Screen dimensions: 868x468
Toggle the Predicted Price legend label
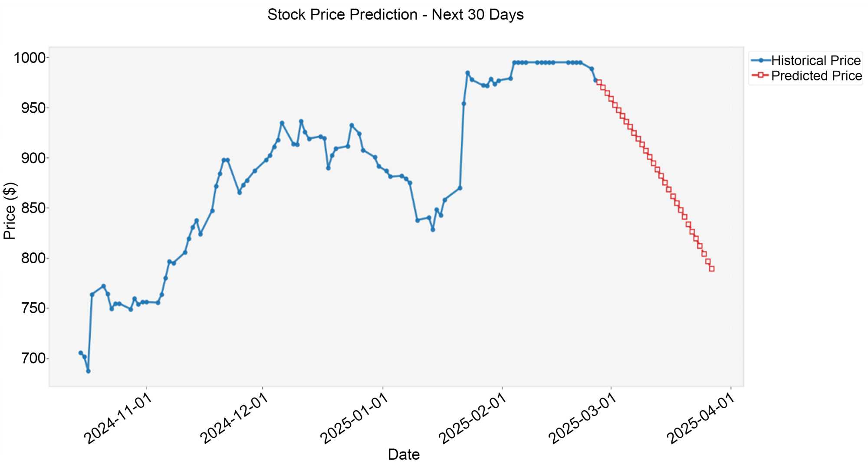coord(816,76)
